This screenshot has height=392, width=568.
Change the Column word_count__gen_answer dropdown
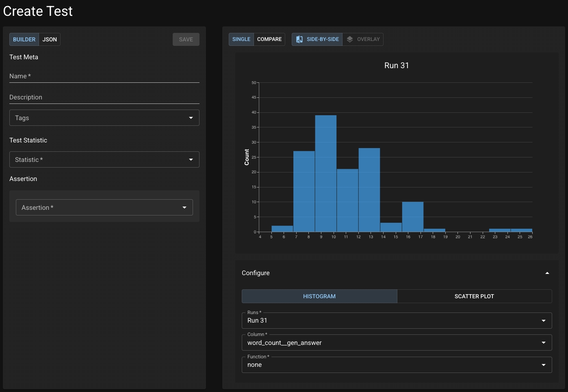[396, 342]
